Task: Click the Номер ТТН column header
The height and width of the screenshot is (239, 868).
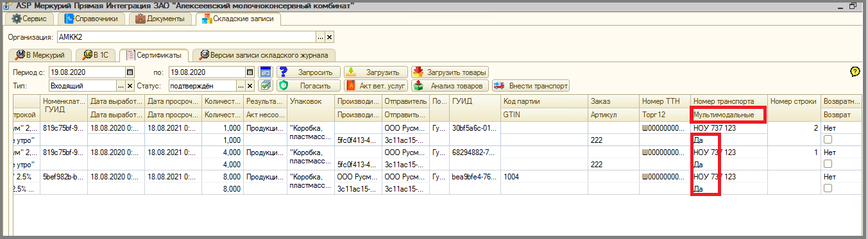Action: (665, 101)
